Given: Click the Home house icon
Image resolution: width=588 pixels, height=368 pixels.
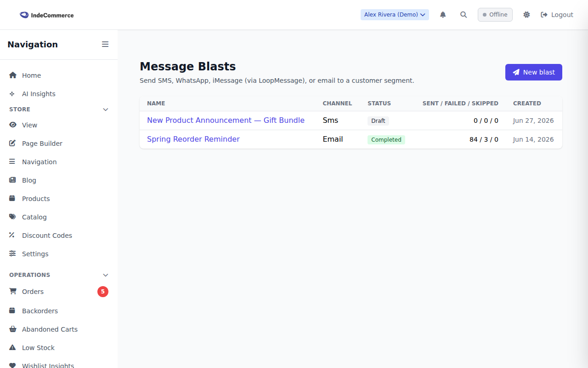Looking at the screenshot, I should (x=13, y=75).
